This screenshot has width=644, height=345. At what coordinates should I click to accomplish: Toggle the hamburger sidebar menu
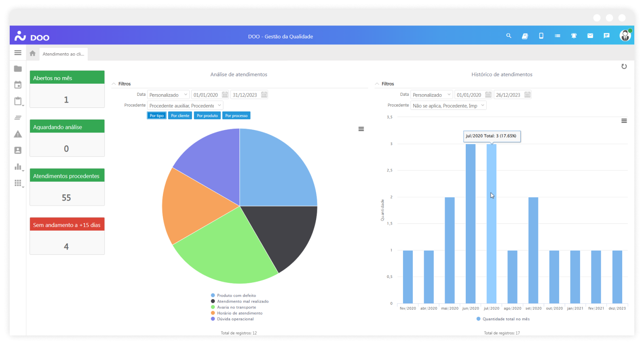(x=18, y=53)
